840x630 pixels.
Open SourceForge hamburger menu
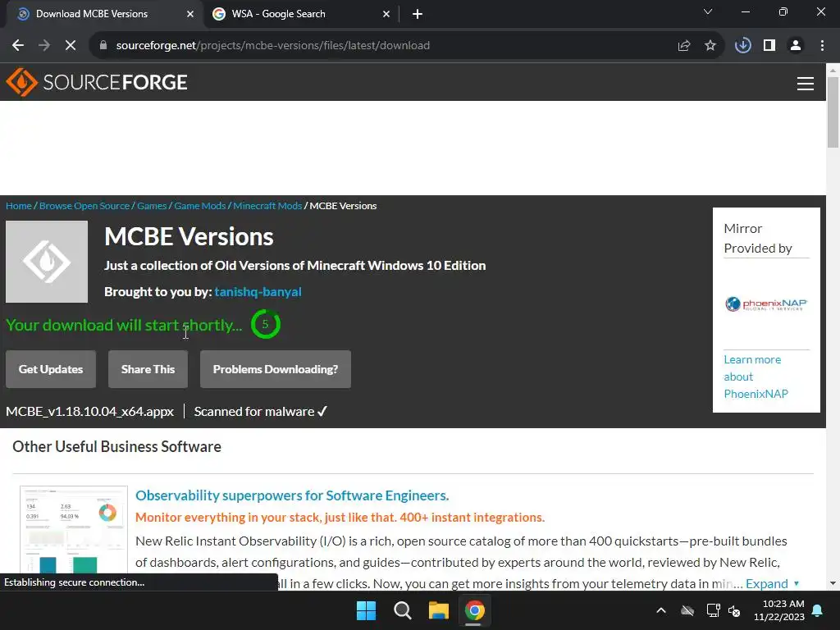806,84
